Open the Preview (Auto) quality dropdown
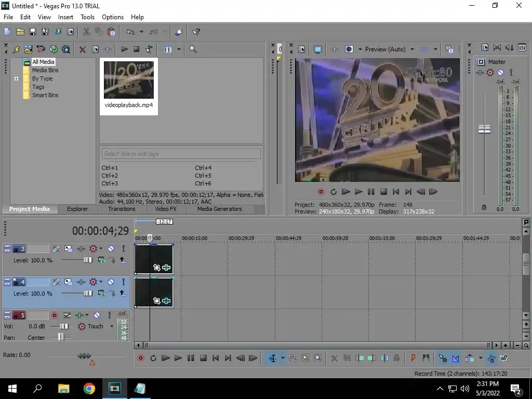This screenshot has width=532, height=399. click(x=412, y=49)
